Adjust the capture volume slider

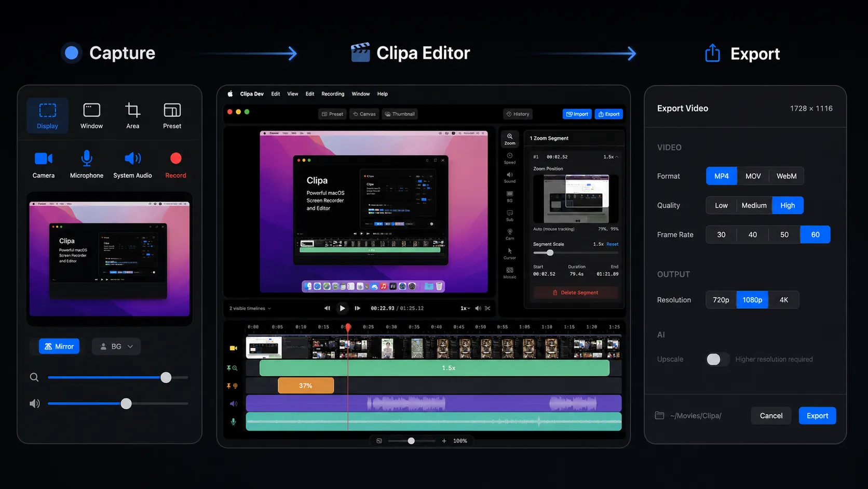coord(118,403)
